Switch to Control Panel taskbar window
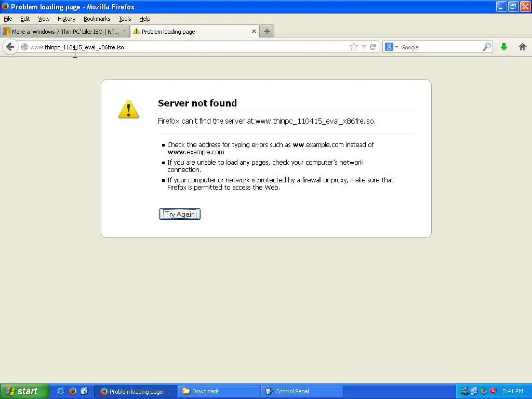This screenshot has width=532, height=399. tap(301, 391)
